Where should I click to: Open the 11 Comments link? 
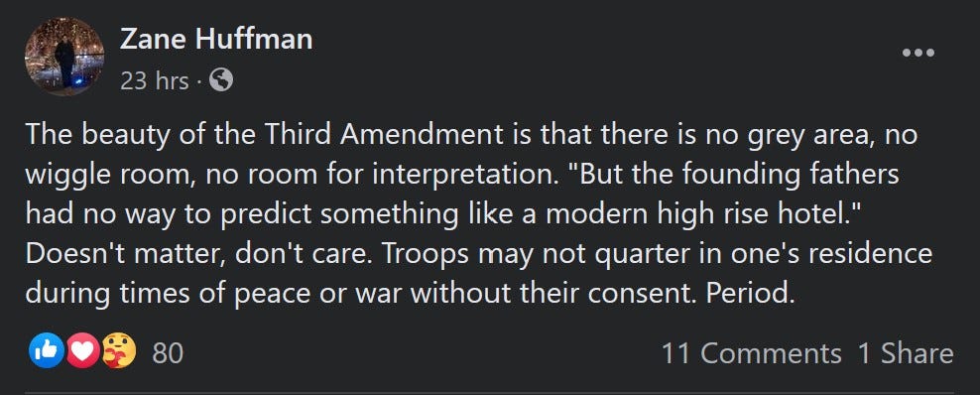pyautogui.click(x=751, y=353)
